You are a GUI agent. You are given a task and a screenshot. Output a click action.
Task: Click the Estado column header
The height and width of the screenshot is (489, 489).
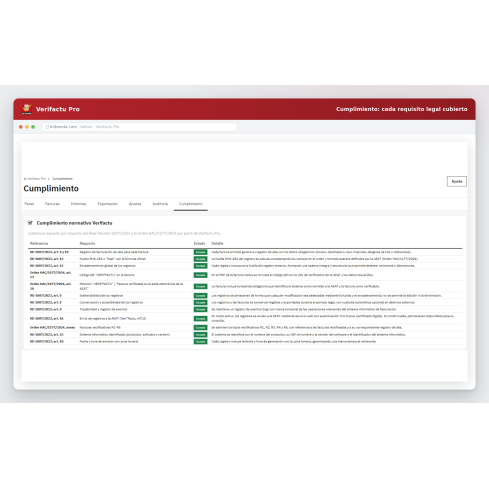[199, 243]
